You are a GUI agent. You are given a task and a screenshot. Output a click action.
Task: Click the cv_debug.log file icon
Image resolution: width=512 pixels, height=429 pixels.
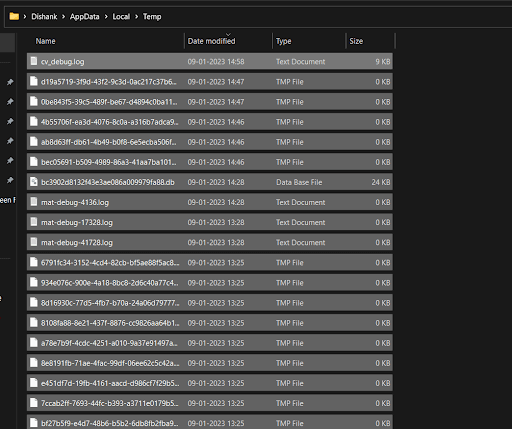pyautogui.click(x=33, y=61)
